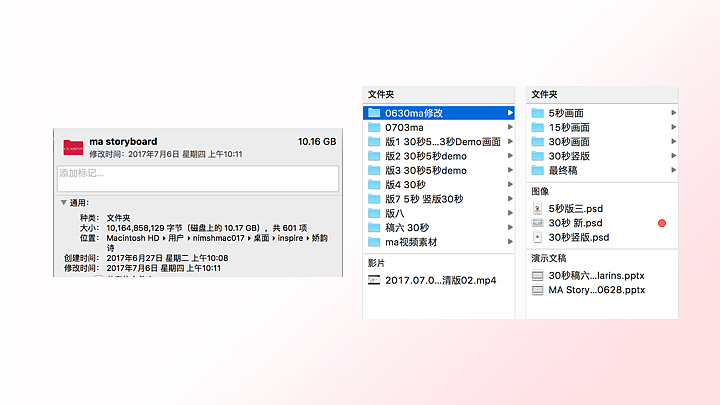Click the 10,164,858,129 字节 size value
The height and width of the screenshot is (405, 720).
[144, 228]
